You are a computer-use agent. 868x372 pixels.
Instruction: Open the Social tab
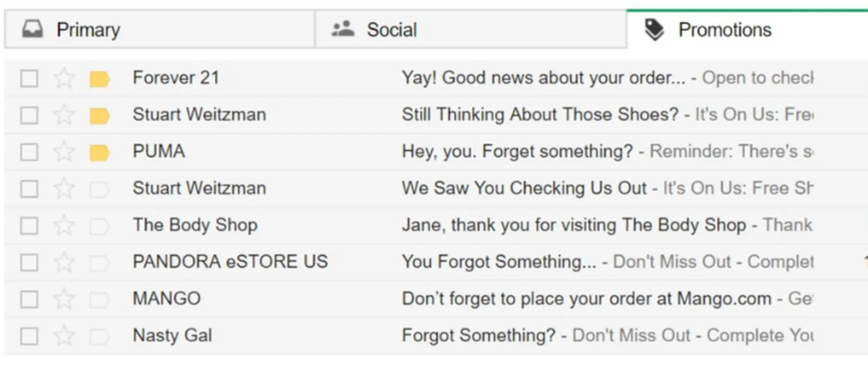pyautogui.click(x=391, y=30)
